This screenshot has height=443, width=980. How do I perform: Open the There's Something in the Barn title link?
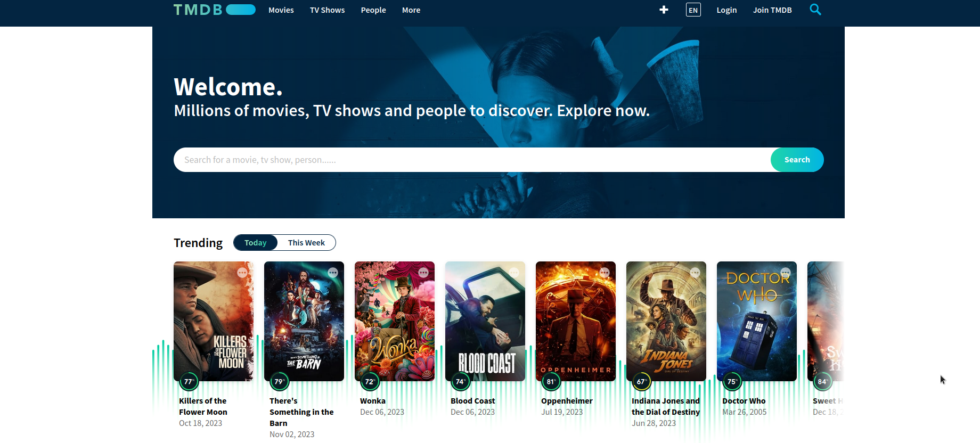click(x=301, y=412)
